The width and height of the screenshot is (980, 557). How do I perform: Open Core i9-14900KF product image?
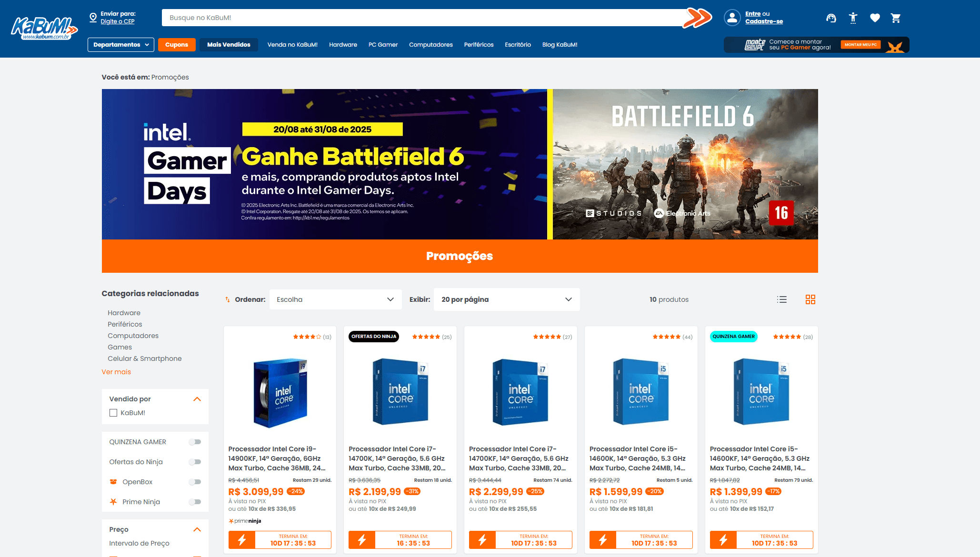[280, 392]
